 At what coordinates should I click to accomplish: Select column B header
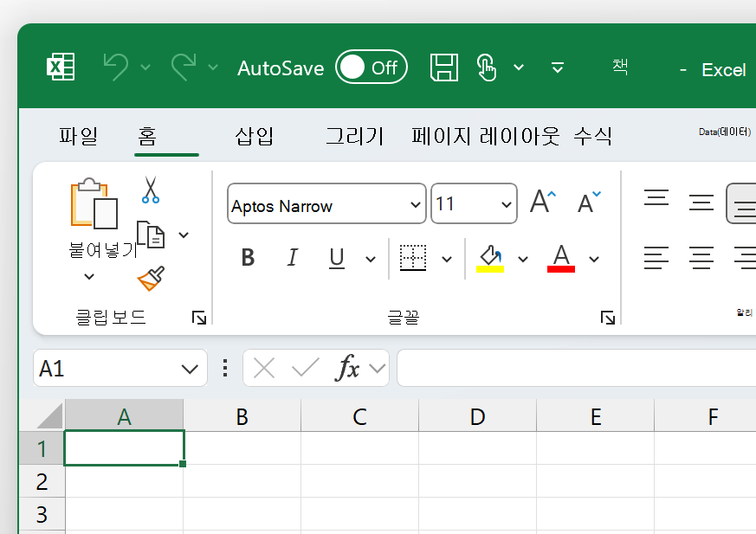[x=242, y=415]
